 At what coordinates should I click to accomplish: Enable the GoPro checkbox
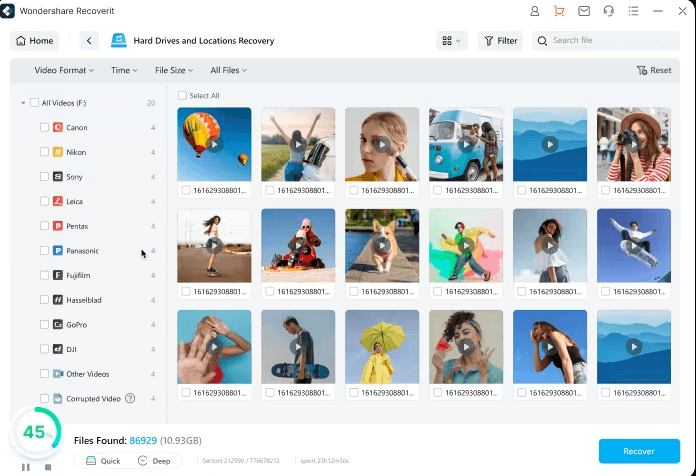click(44, 325)
